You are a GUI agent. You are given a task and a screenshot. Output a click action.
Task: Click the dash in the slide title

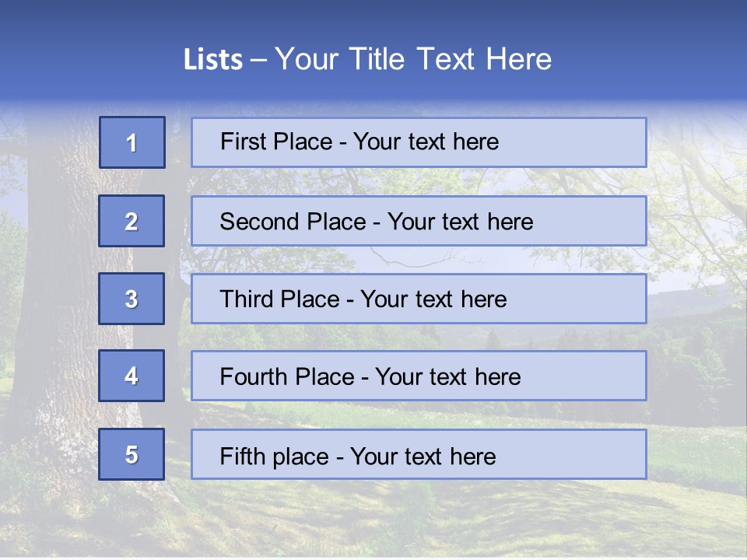coord(259,60)
